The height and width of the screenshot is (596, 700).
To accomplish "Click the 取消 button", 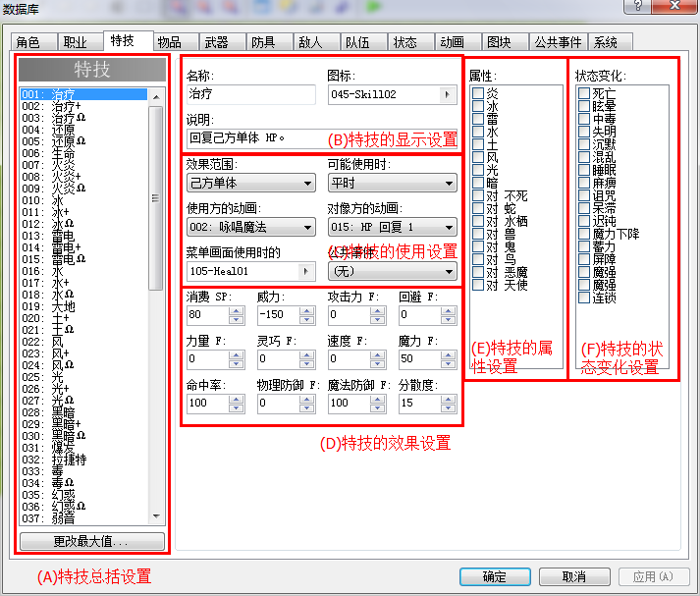I will point(574,576).
